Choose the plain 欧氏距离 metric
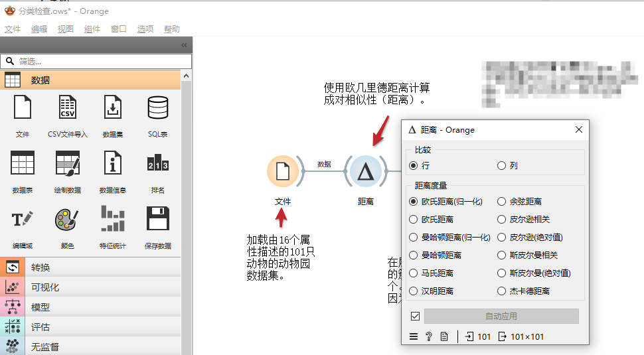The height and width of the screenshot is (355, 644). 432,220
